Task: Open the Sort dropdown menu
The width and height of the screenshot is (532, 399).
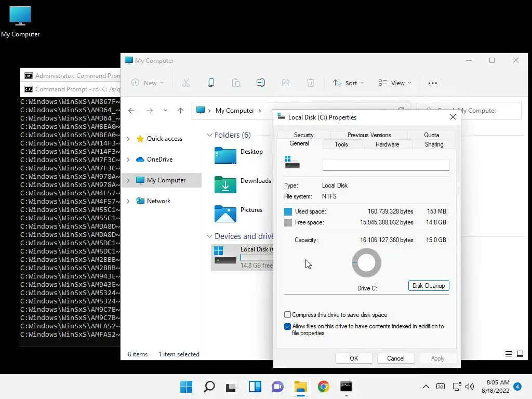Action: 348,83
